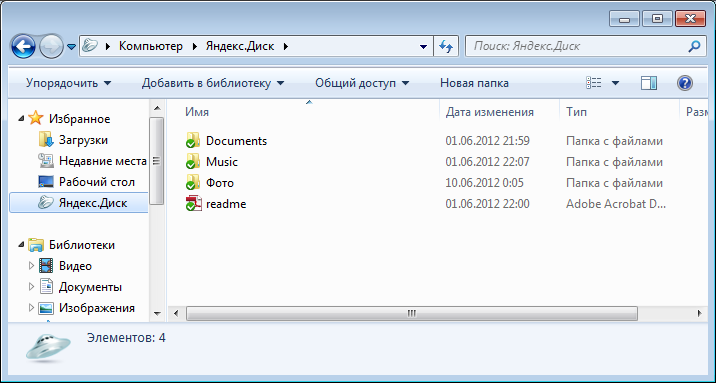
Task: Open the help question mark icon
Action: coord(684,83)
